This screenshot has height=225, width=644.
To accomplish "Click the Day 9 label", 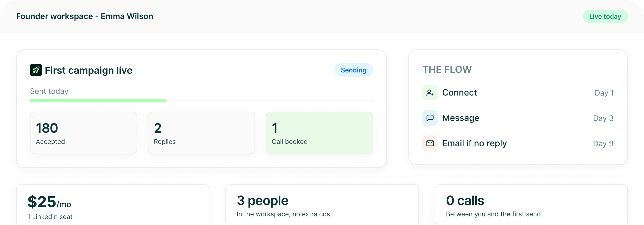I will click(603, 144).
